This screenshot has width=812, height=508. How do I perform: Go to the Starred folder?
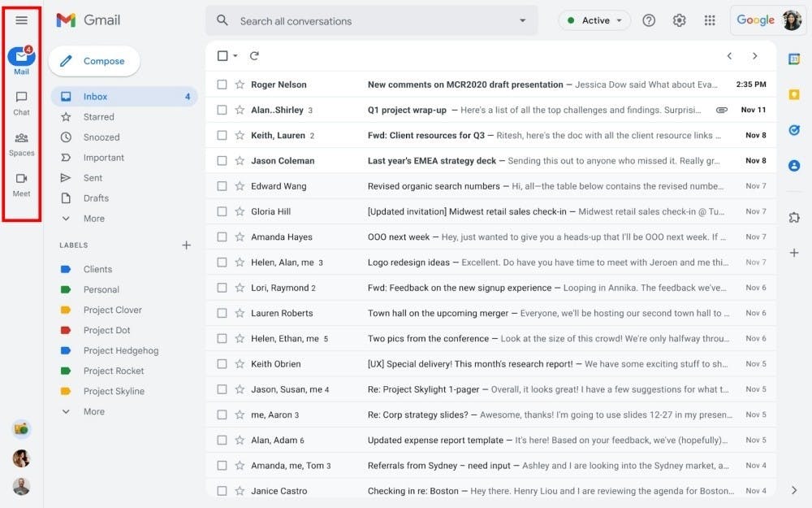tap(98, 117)
